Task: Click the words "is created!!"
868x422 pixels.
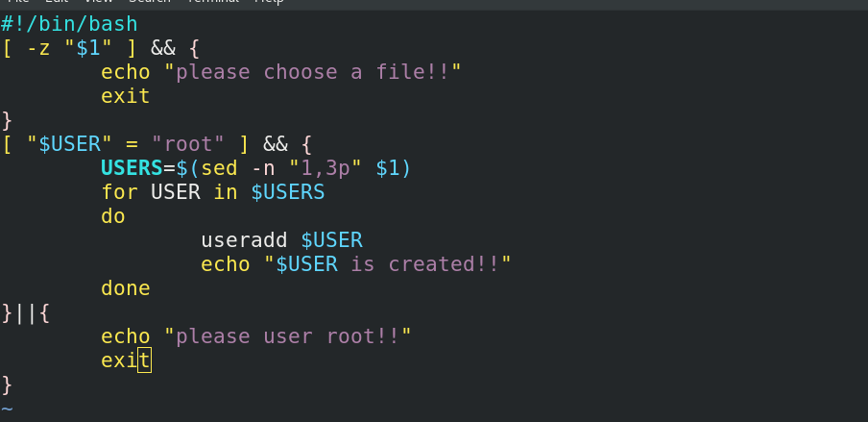Action: (424, 264)
